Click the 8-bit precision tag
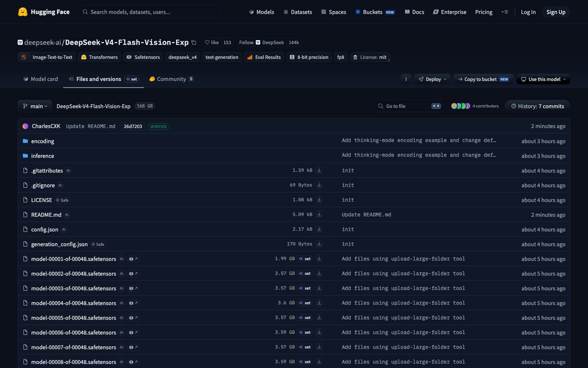 point(309,57)
